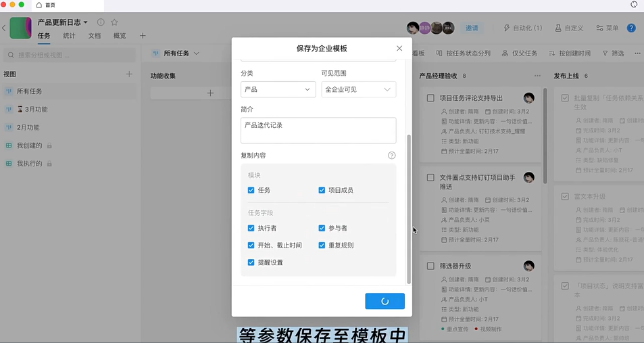Click the 自动化 lightning toolbar item

point(523,28)
